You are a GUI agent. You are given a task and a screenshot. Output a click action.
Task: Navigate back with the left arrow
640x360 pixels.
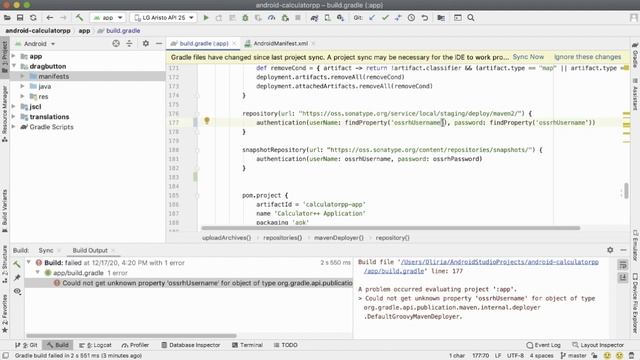click(x=49, y=18)
